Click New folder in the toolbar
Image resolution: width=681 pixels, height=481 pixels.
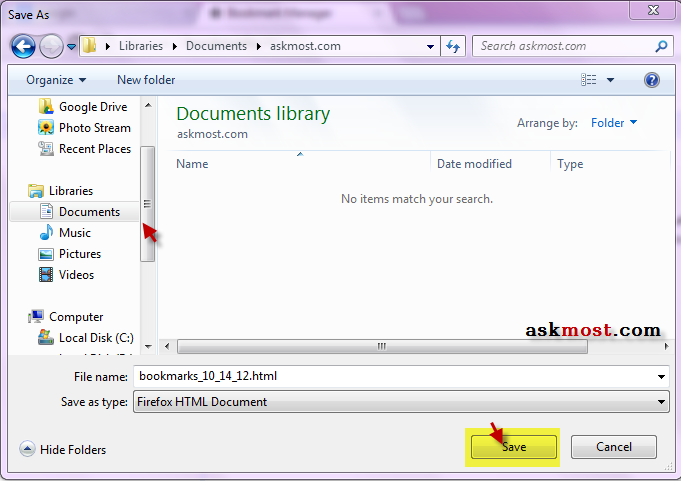[x=146, y=80]
